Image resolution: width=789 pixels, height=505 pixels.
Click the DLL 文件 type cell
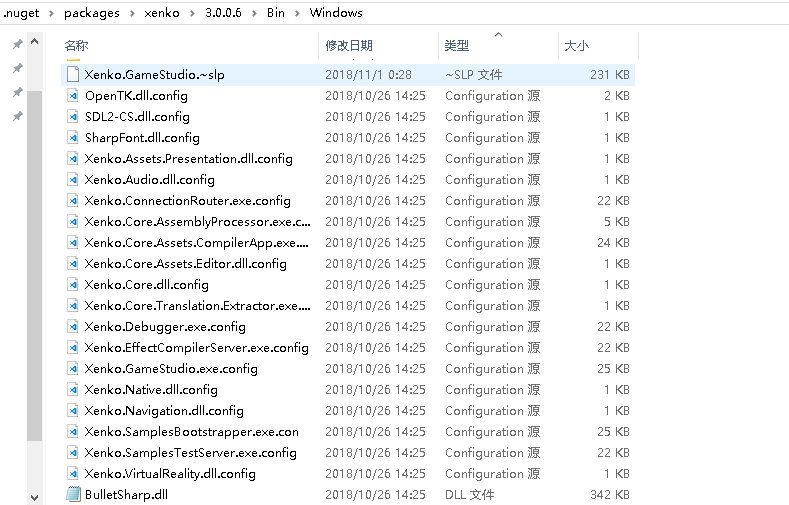point(469,495)
